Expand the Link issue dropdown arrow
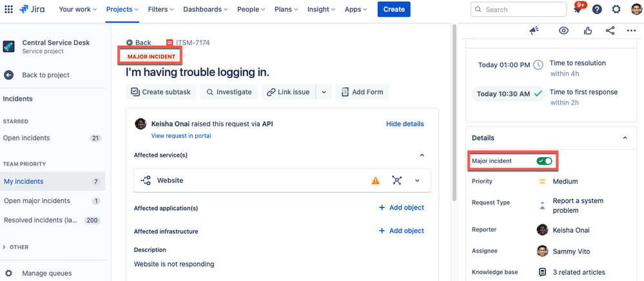 coord(324,92)
